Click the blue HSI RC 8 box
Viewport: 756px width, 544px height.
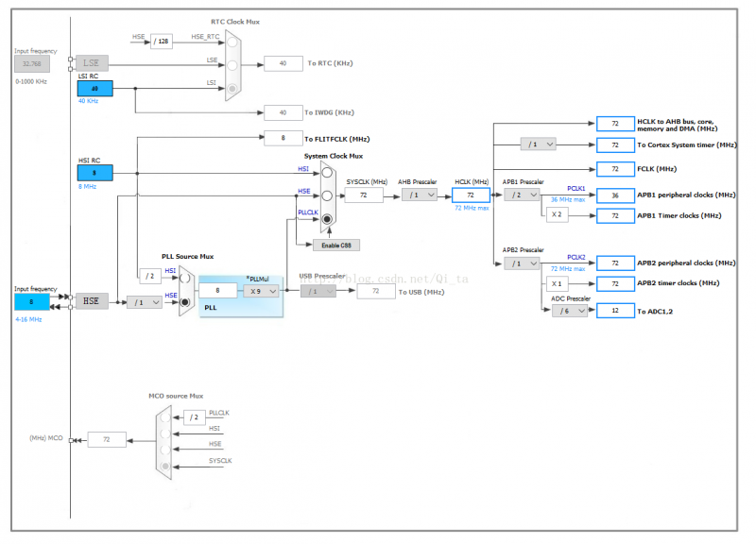(95, 173)
